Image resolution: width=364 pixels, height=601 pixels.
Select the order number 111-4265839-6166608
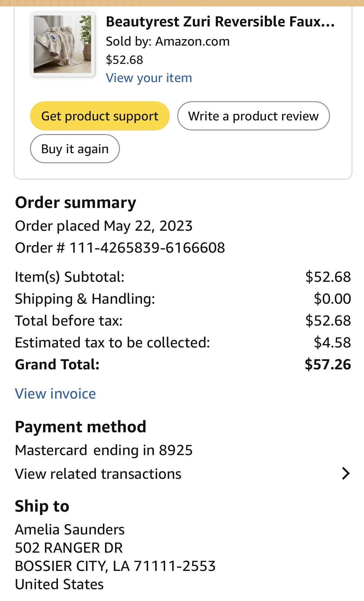(x=147, y=248)
